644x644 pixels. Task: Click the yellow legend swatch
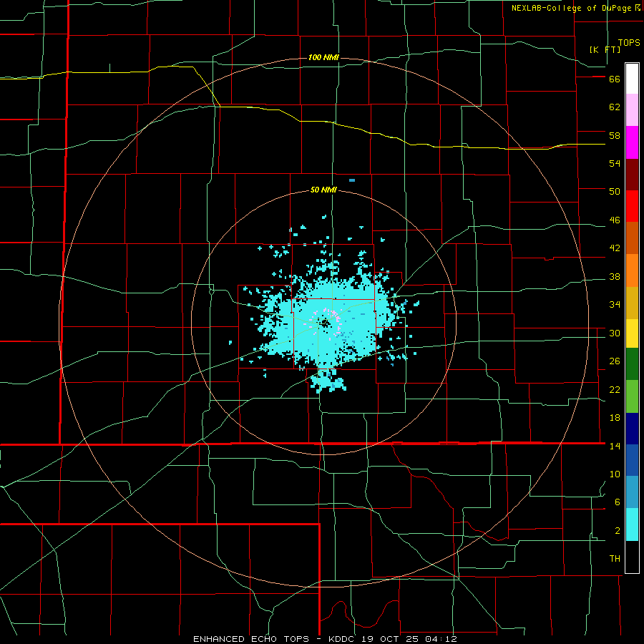(632, 333)
